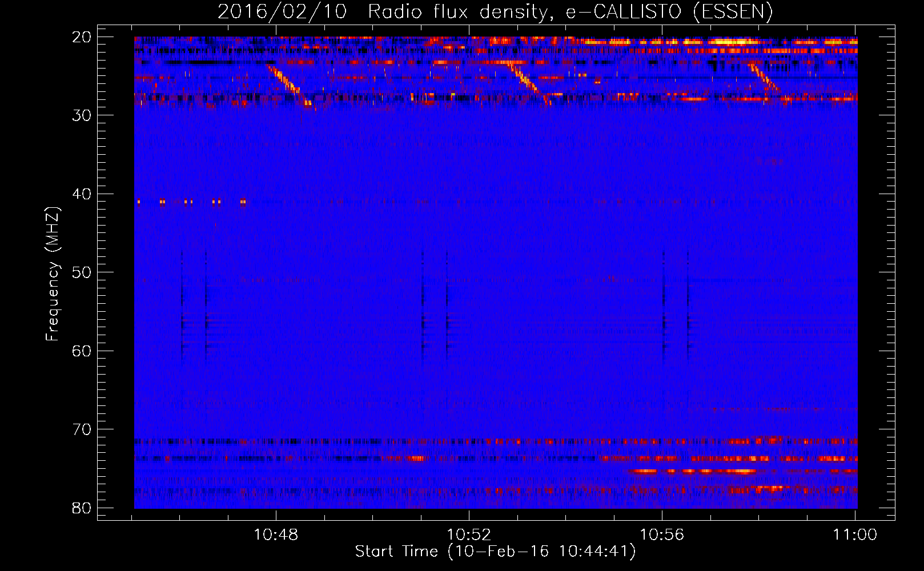Click the 11:00 time tick label
This screenshot has height=571, width=924.
[855, 535]
